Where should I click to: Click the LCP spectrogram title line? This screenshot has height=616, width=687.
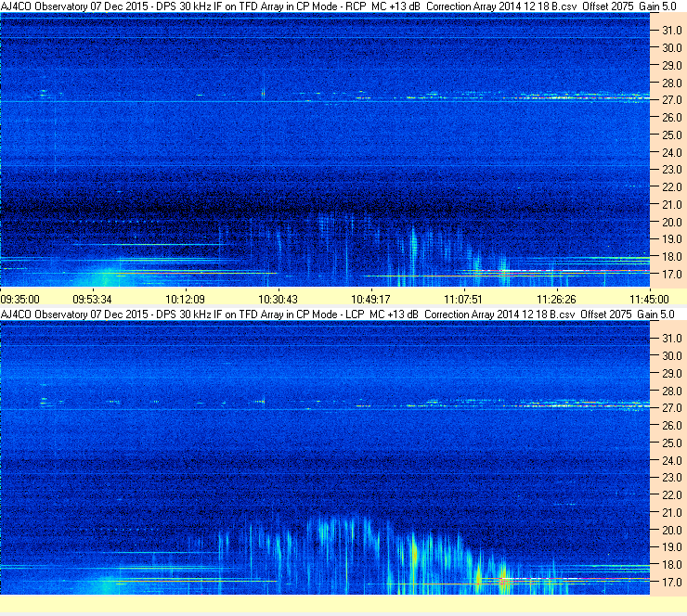337,314
